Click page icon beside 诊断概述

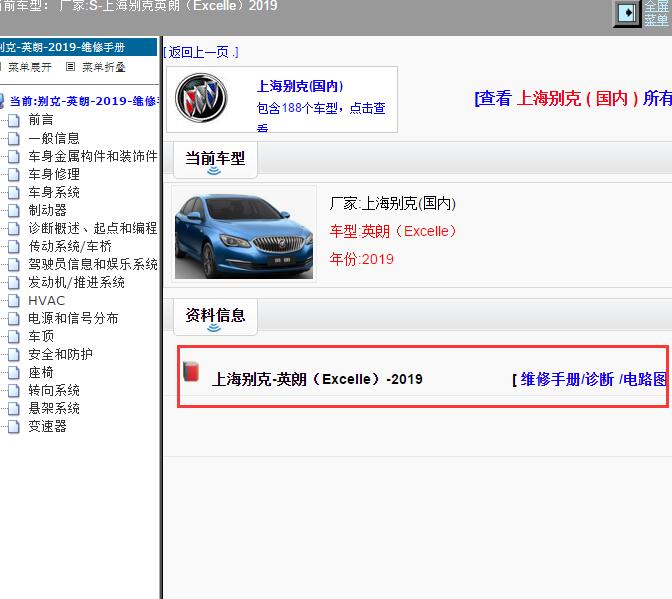click(x=14, y=228)
